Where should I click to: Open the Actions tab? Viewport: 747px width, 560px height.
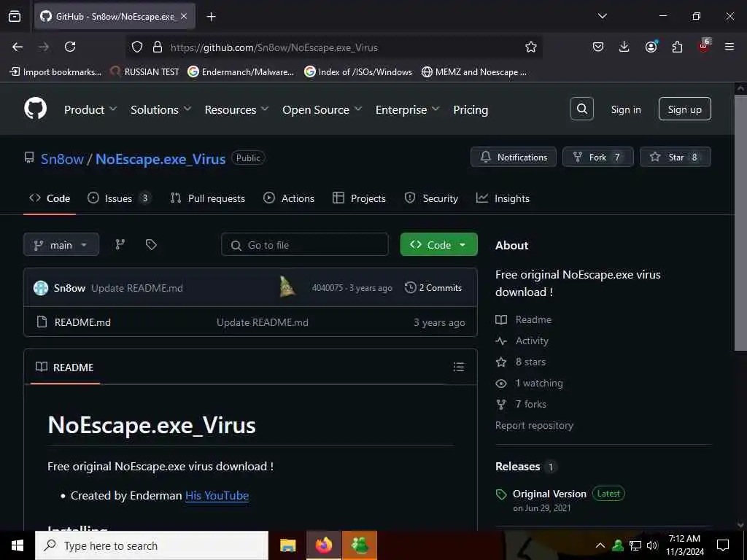tap(289, 198)
